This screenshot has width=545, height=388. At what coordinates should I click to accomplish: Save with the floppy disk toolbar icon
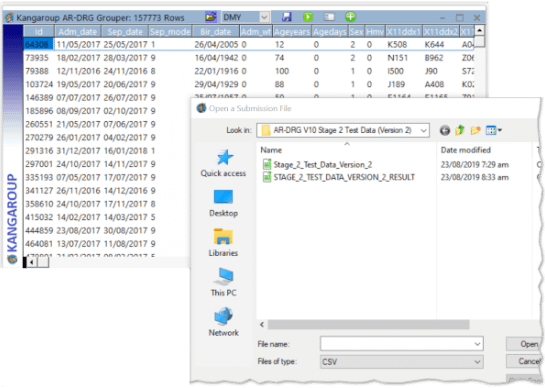click(286, 17)
